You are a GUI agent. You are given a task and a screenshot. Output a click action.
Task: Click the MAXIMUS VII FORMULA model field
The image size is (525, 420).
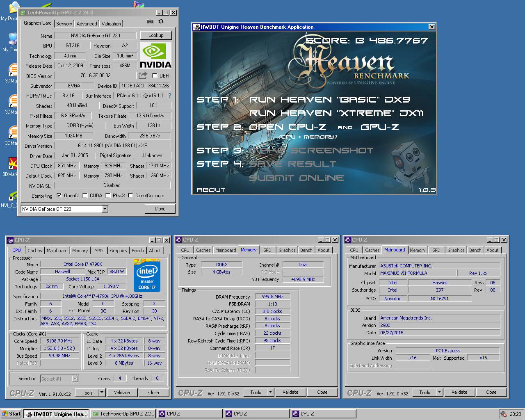click(417, 273)
